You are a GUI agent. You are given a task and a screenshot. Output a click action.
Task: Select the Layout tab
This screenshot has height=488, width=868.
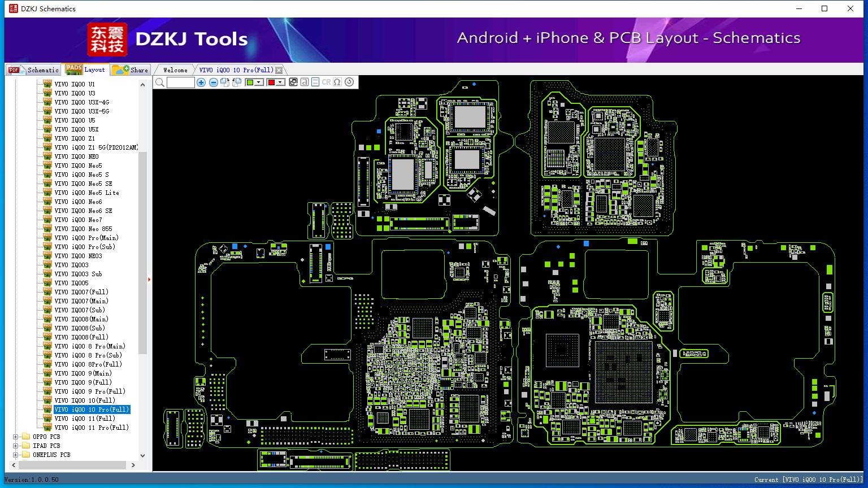tap(85, 69)
